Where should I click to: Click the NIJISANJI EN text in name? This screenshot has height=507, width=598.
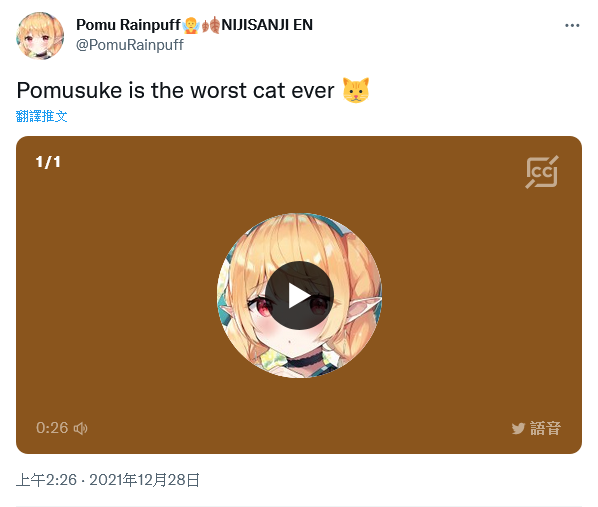[x=267, y=25]
